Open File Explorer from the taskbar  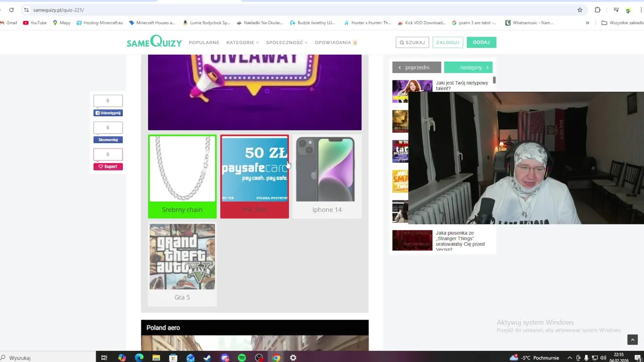[x=156, y=357]
